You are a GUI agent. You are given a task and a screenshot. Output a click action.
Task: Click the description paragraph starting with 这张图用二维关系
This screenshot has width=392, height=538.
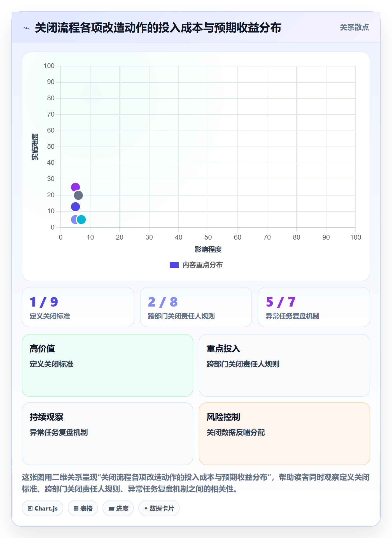click(196, 483)
